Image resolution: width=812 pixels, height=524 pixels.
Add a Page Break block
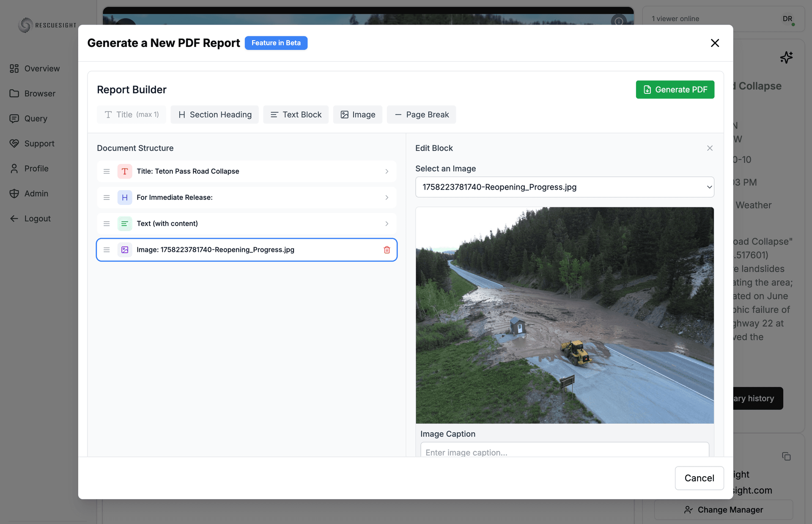421,114
